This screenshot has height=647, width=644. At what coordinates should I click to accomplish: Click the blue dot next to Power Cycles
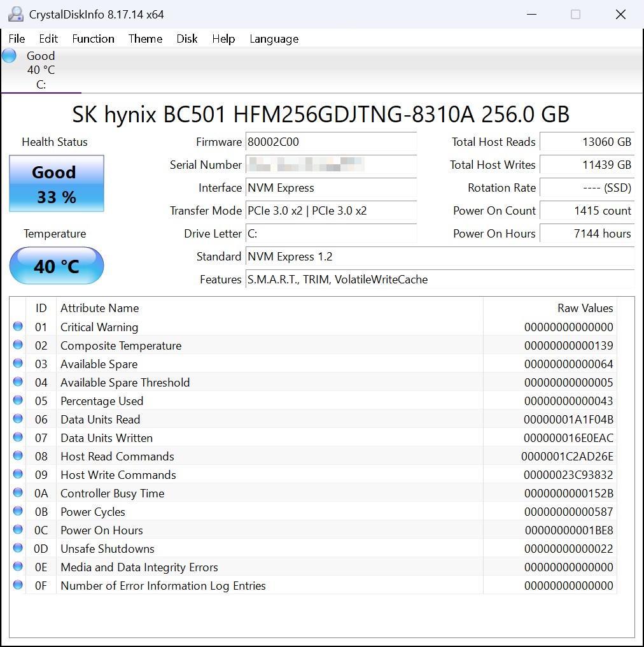(x=17, y=511)
